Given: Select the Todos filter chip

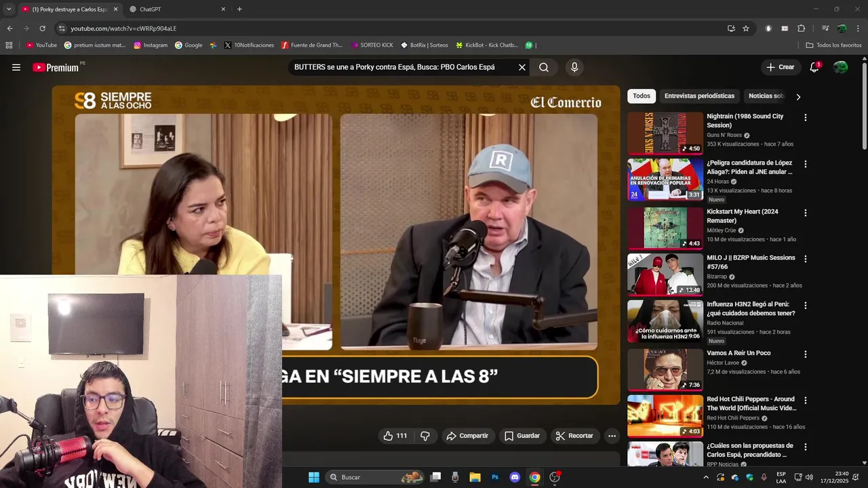Looking at the screenshot, I should pos(642,96).
